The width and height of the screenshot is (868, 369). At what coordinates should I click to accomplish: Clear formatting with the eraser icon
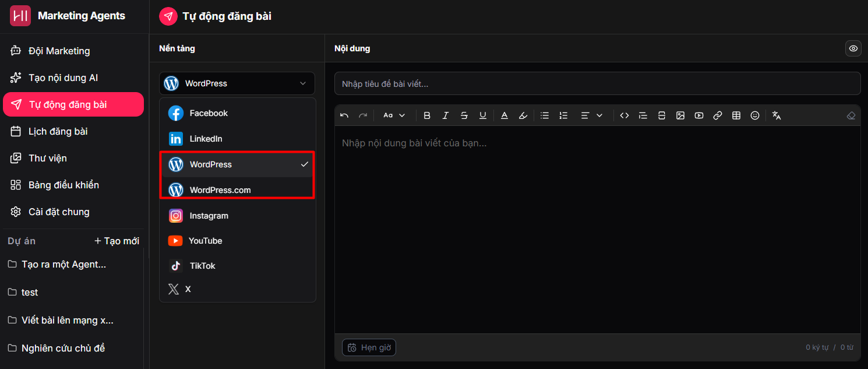pos(851,115)
